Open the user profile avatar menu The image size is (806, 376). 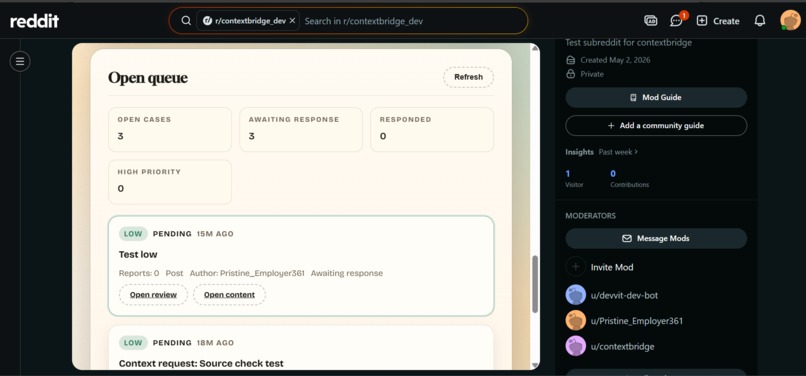tap(790, 21)
